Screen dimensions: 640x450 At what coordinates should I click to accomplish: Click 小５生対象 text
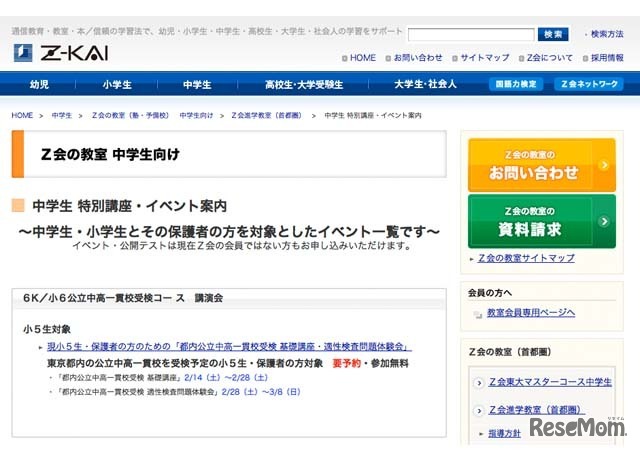47,329
